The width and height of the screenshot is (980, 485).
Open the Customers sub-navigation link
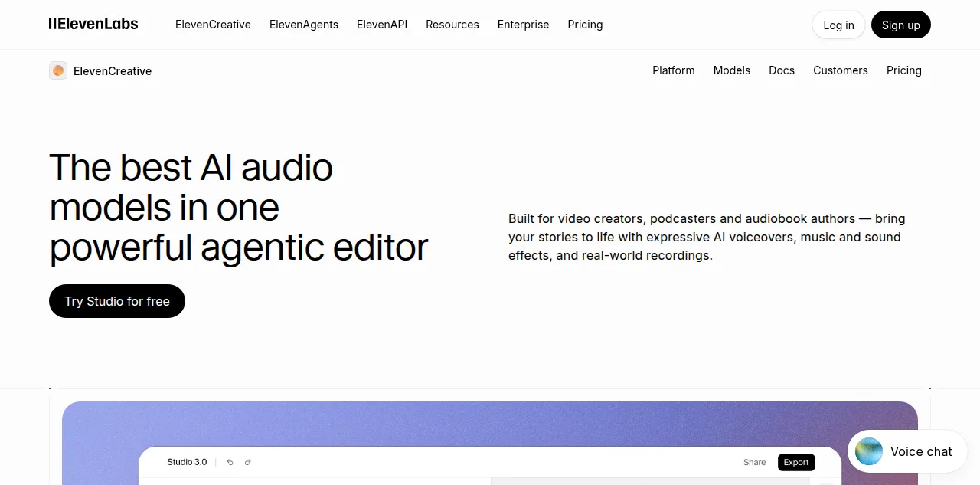pos(841,70)
